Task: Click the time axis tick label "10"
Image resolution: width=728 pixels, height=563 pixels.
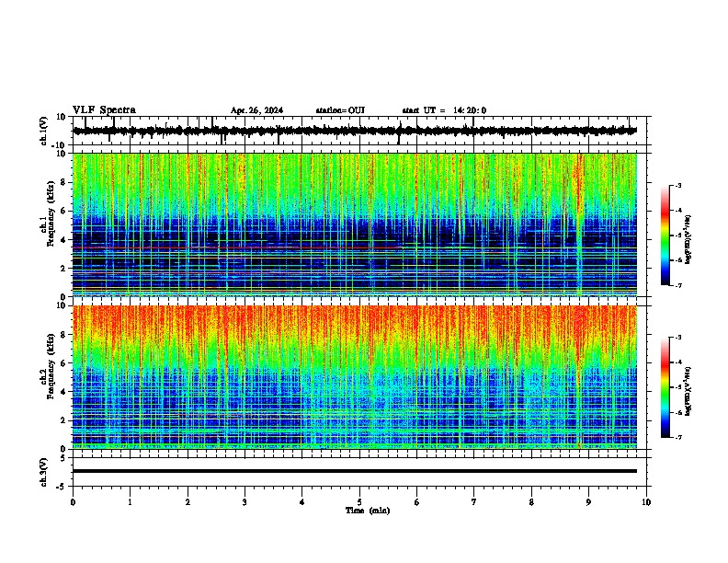Action: coord(646,502)
